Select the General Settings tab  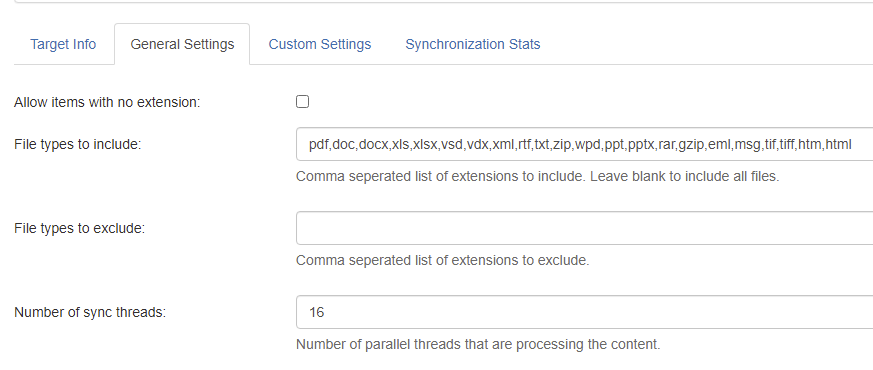[182, 45]
